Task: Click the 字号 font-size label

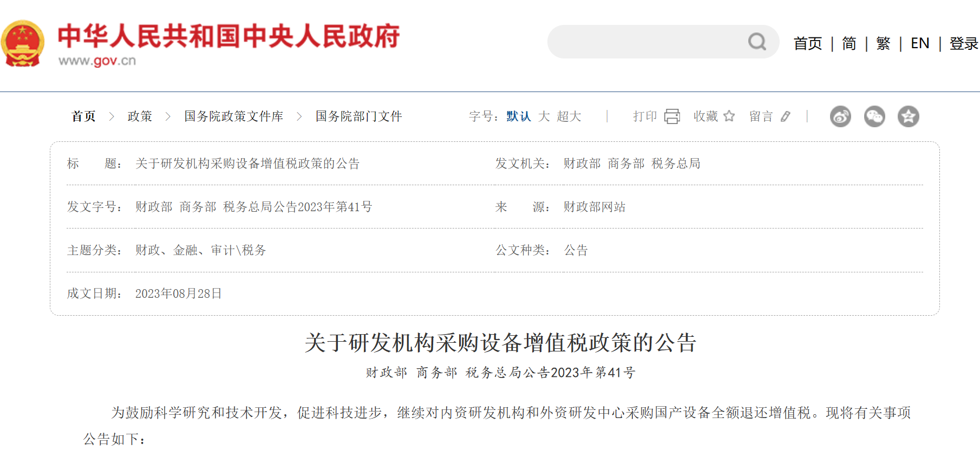Action: click(x=483, y=116)
